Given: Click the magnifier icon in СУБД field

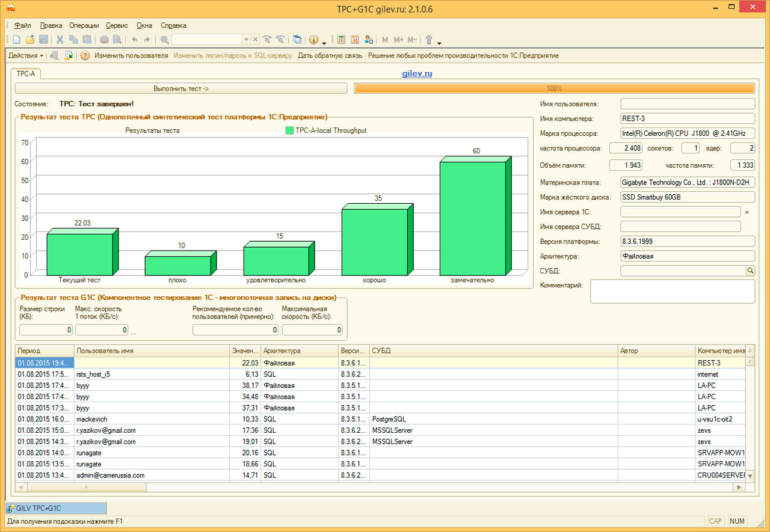Looking at the screenshot, I should click(750, 271).
